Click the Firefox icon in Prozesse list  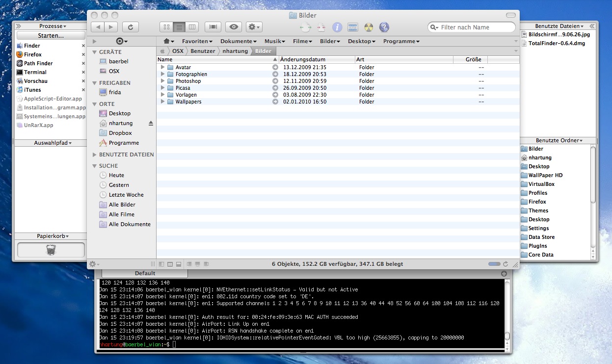click(x=20, y=54)
